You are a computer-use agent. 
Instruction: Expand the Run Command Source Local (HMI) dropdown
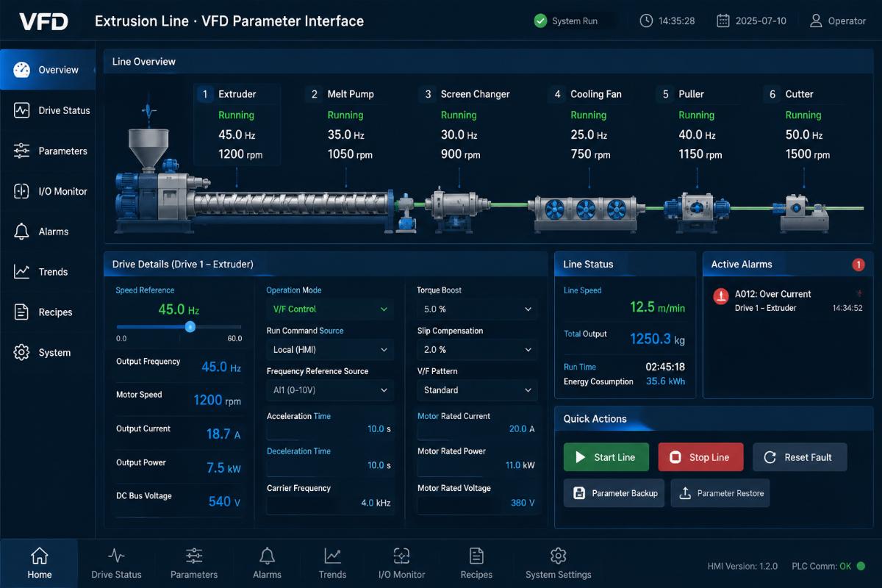(329, 350)
